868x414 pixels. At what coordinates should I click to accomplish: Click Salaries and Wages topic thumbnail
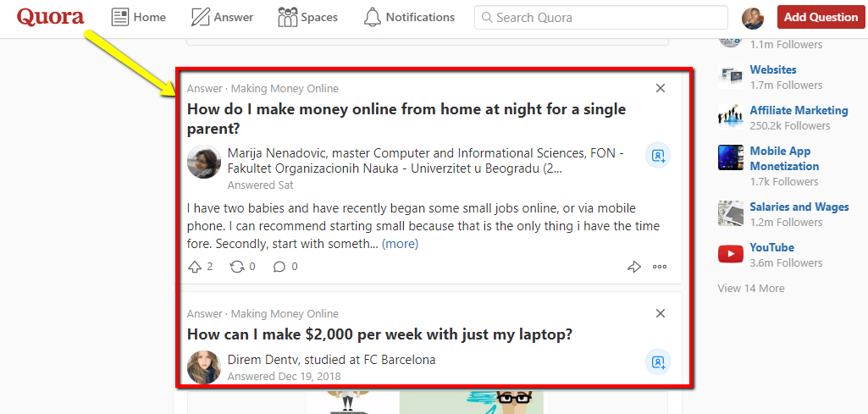730,213
